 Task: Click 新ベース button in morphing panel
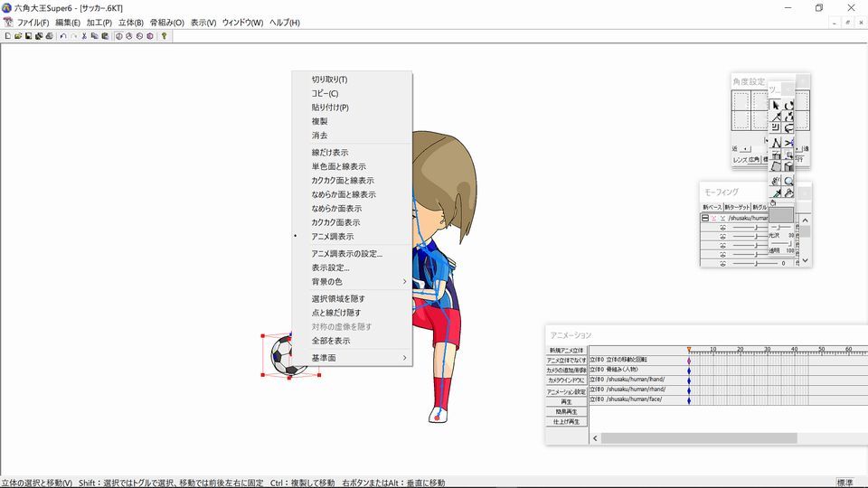[712, 207]
